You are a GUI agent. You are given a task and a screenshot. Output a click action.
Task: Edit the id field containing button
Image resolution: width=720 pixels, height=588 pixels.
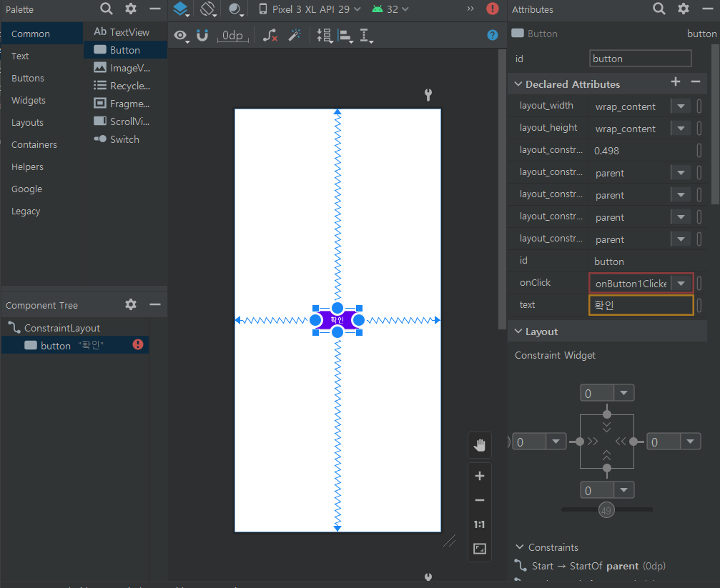(x=640, y=59)
